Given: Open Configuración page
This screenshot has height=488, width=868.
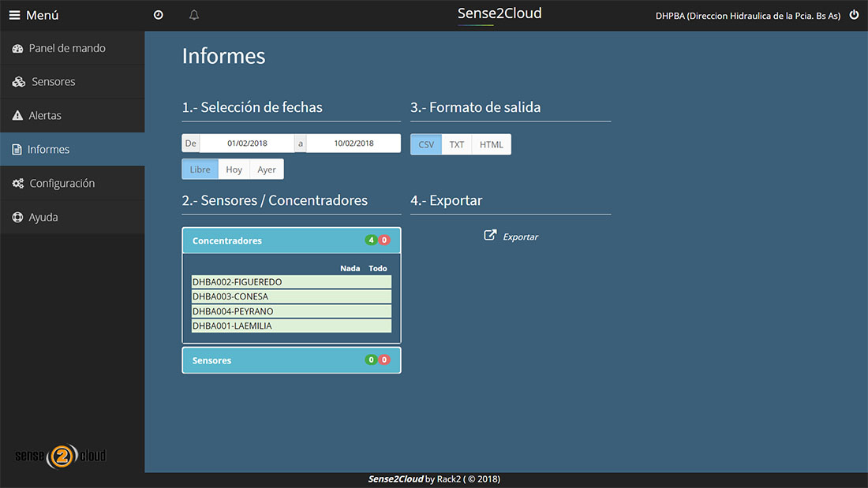Looking at the screenshot, I should 73,183.
